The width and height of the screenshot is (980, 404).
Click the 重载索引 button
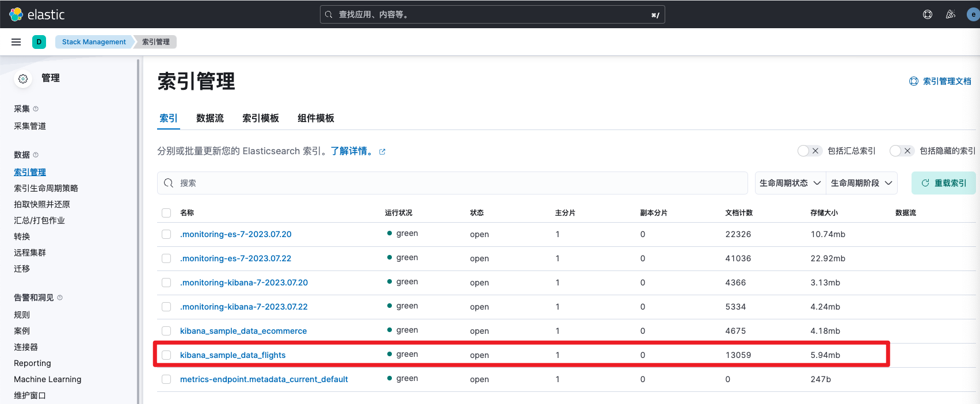[944, 183]
